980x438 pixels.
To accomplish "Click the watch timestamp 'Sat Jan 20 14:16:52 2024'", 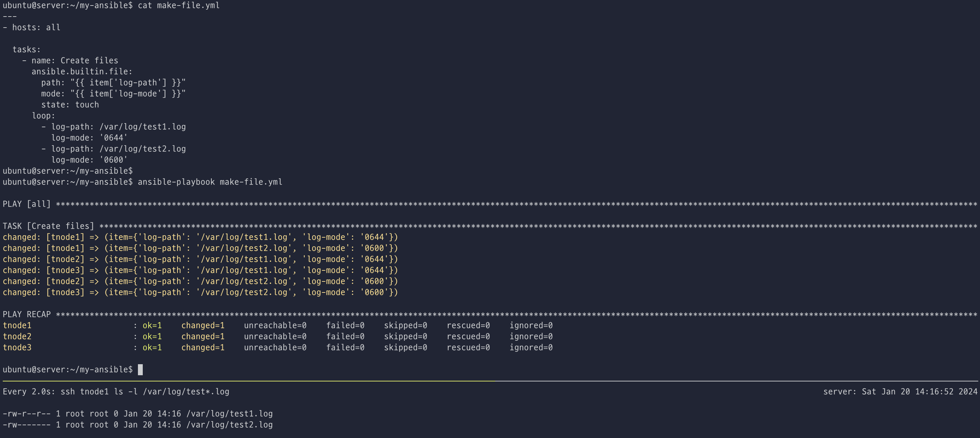I will point(919,391).
